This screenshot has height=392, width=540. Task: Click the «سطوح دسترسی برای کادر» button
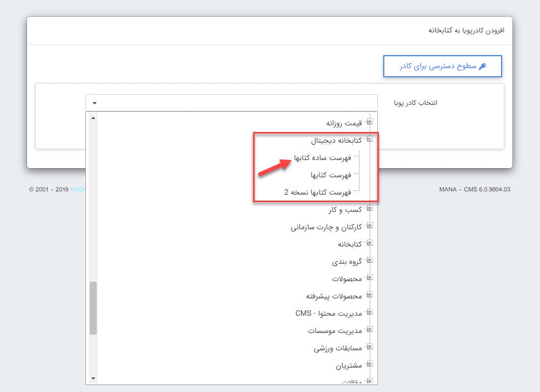pos(442,65)
